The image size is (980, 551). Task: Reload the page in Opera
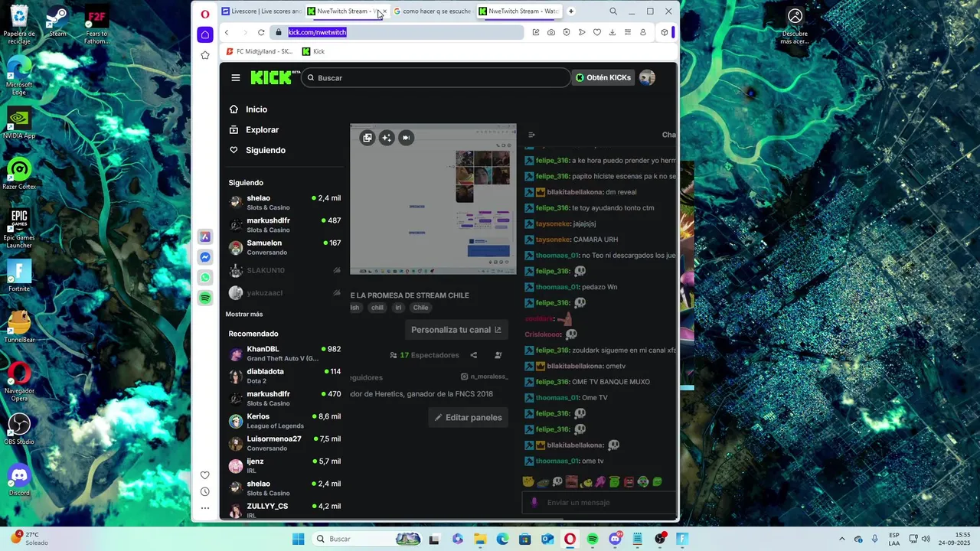[261, 32]
